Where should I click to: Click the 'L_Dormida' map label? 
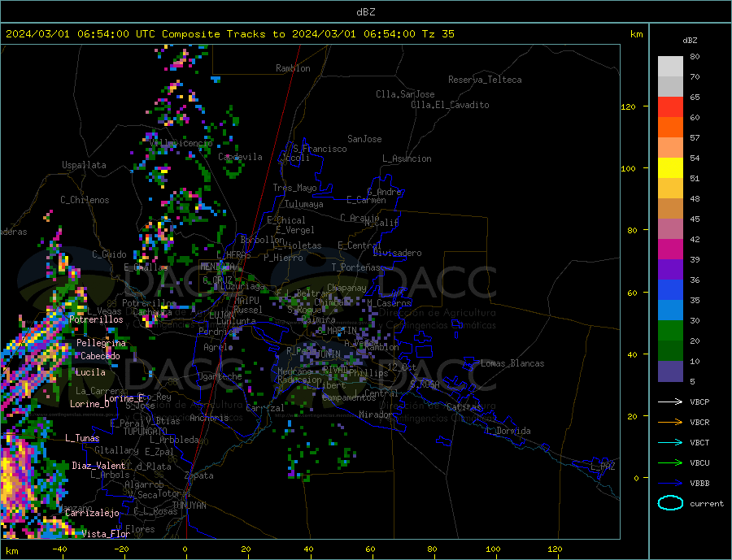[x=509, y=431]
